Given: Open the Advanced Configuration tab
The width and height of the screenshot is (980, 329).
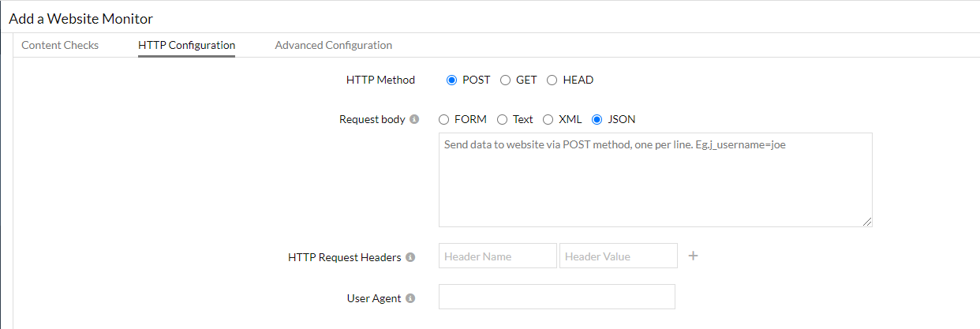Looking at the screenshot, I should pos(333,45).
